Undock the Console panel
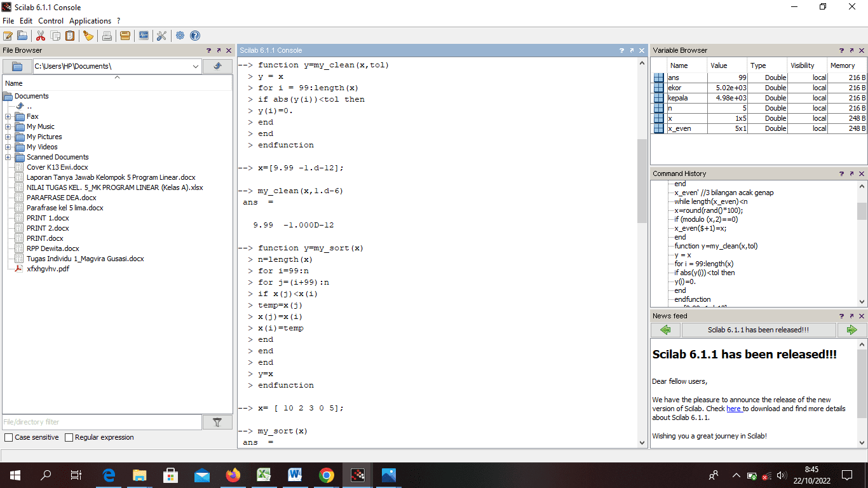 coord(631,50)
